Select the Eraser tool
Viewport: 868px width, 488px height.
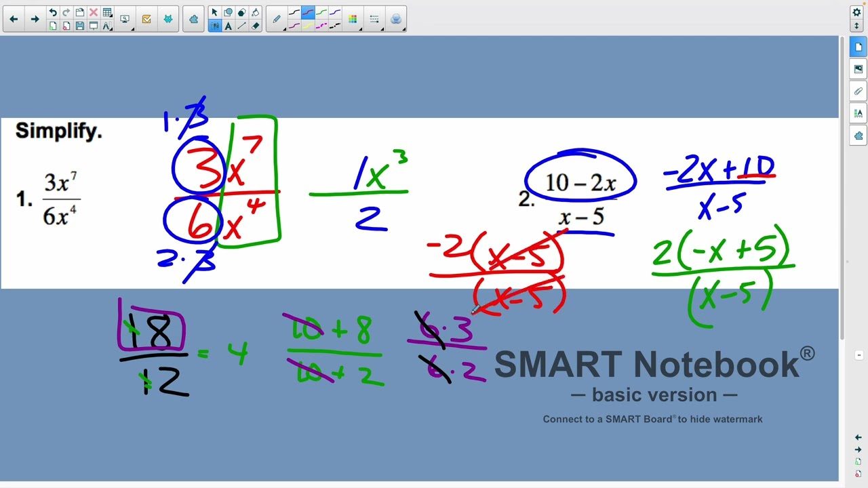256,26
